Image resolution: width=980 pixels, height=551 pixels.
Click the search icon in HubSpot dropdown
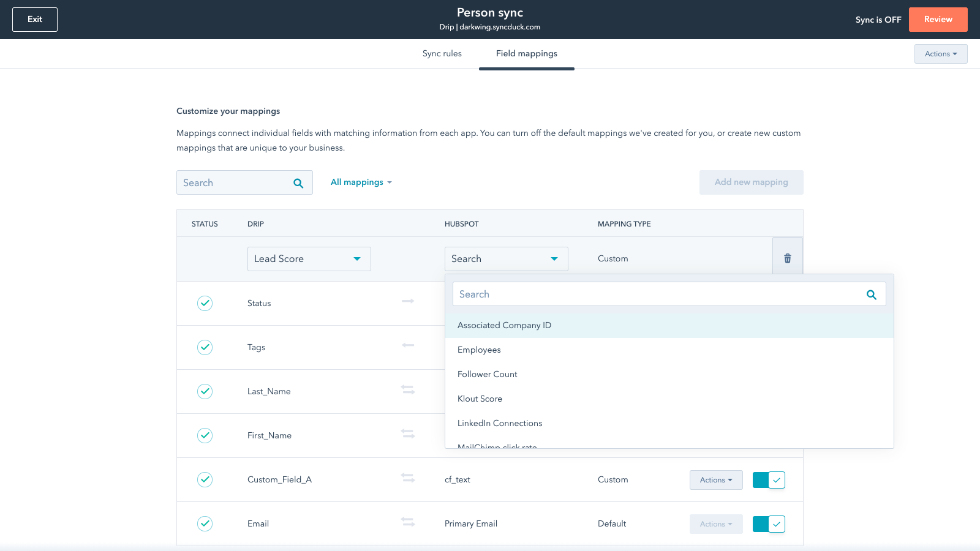(x=871, y=294)
